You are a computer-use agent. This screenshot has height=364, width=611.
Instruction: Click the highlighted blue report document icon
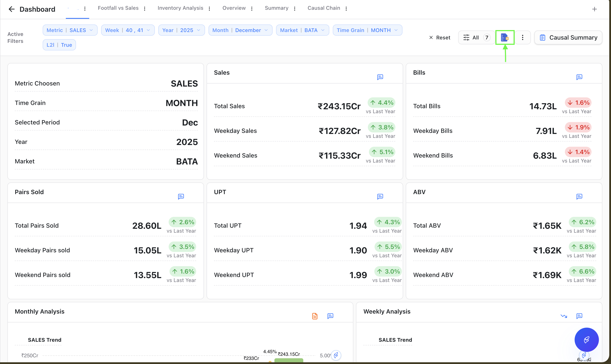click(x=505, y=37)
